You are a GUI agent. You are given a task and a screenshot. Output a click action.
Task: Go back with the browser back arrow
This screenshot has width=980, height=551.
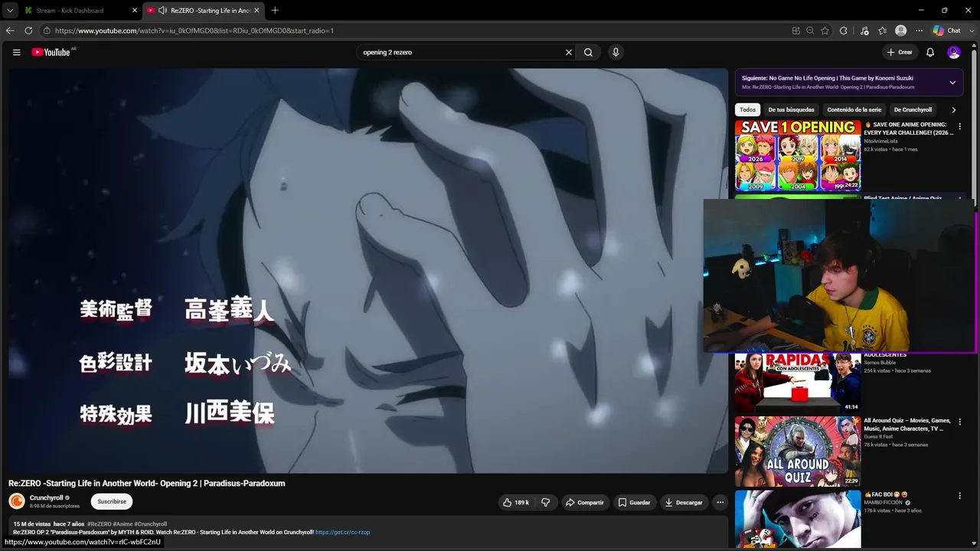click(x=10, y=31)
